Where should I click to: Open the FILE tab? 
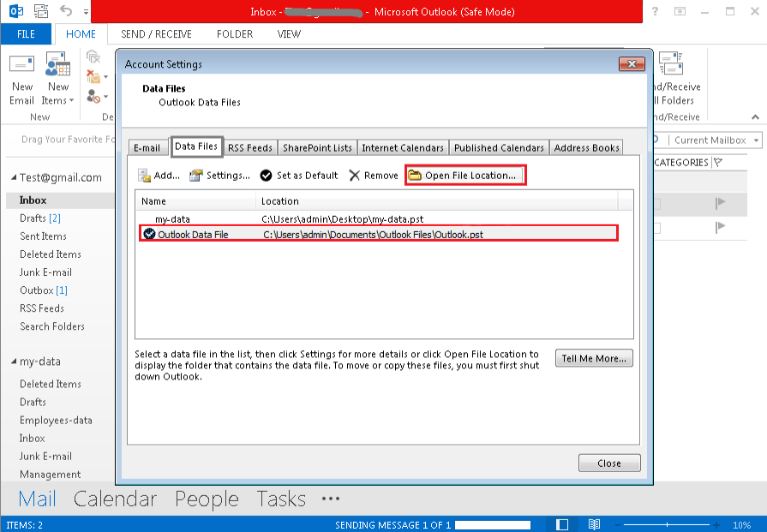26,34
